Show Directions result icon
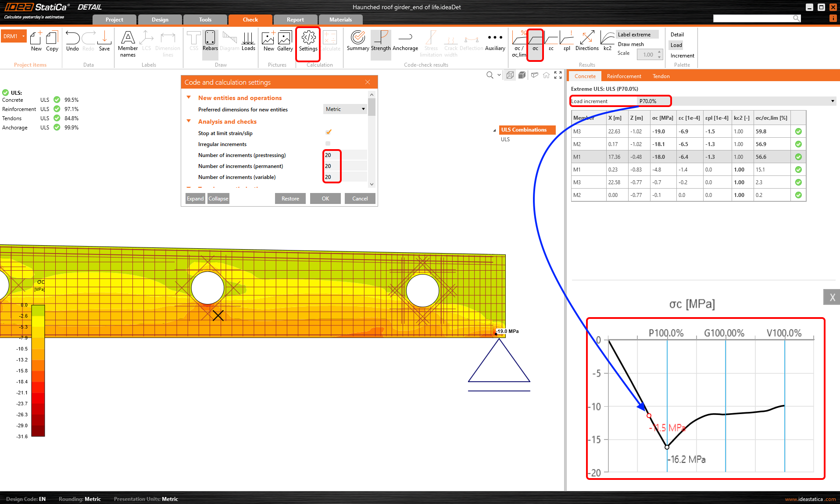 click(586, 41)
